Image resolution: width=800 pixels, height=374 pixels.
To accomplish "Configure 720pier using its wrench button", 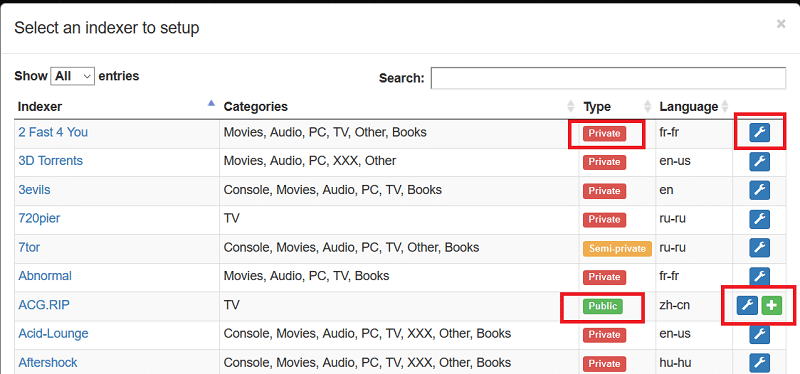I will pyautogui.click(x=759, y=219).
